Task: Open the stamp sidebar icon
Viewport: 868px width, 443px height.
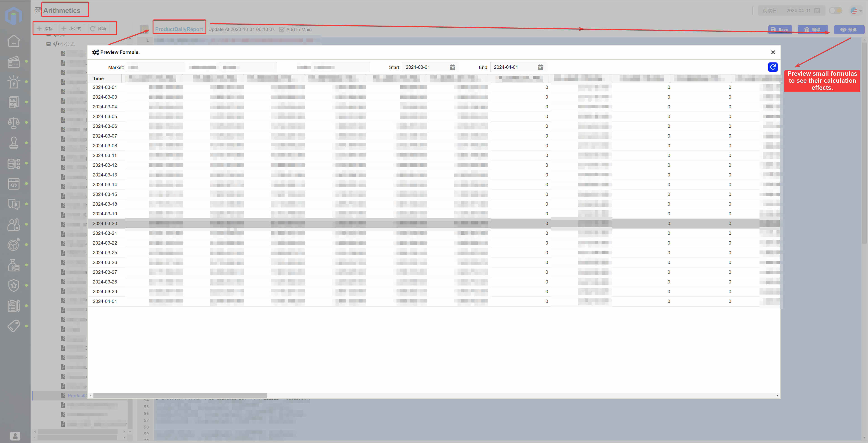Action: 14,143
